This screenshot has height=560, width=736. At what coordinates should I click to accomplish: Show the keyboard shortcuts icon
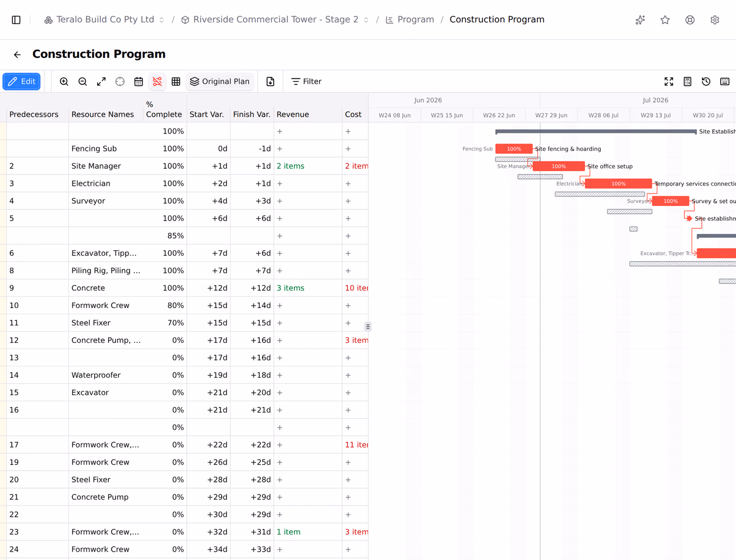[725, 81]
